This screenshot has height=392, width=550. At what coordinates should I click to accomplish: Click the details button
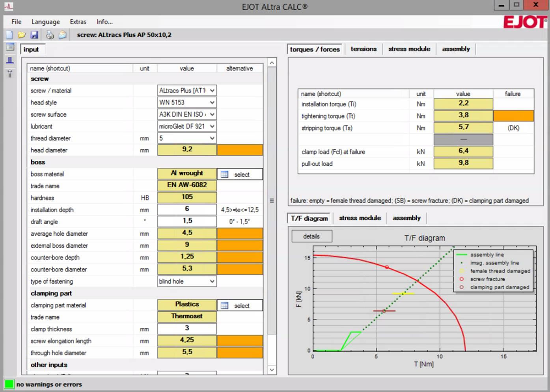[311, 236]
